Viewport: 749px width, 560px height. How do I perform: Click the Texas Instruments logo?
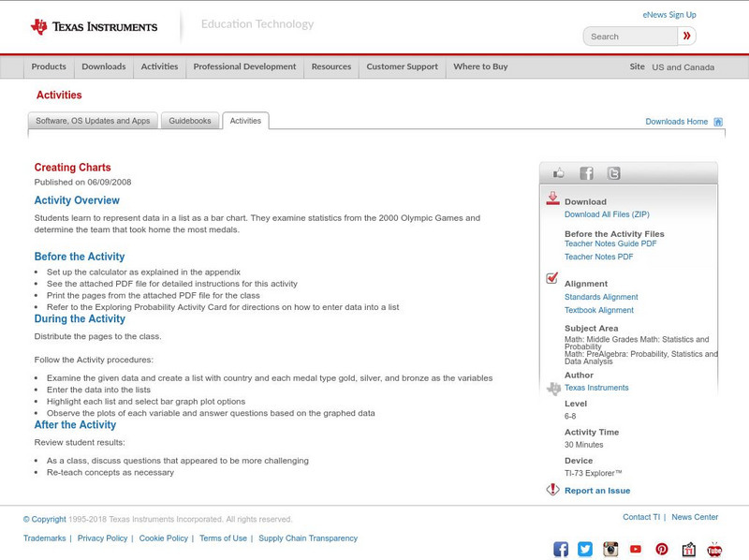click(94, 27)
